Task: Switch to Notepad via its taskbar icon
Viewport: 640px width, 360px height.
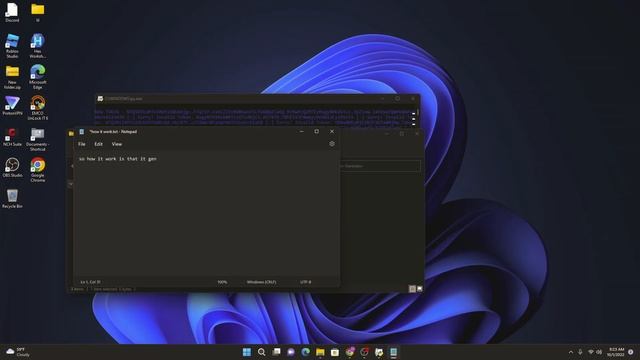Action: [393, 352]
